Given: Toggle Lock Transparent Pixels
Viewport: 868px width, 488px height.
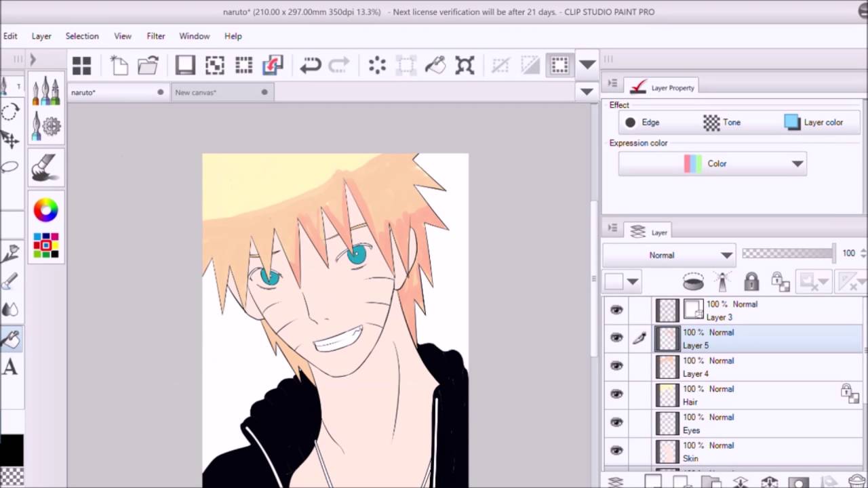Looking at the screenshot, I should tap(780, 281).
